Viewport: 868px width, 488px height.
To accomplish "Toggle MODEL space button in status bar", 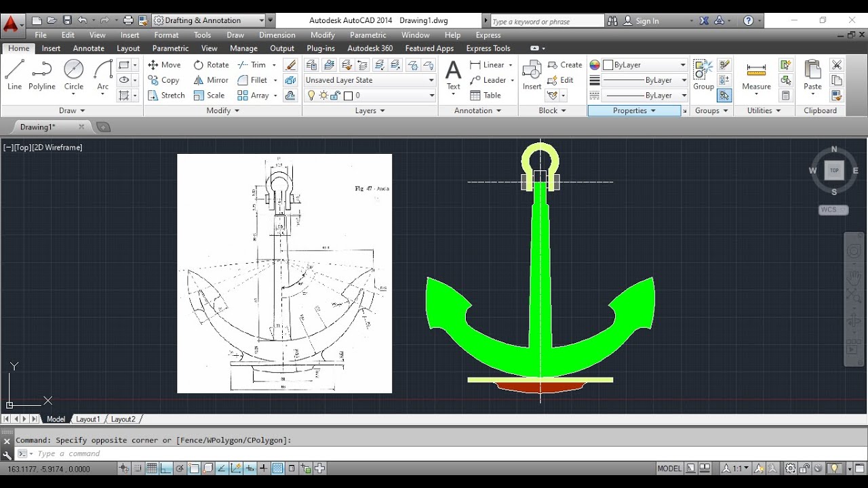I will 669,468.
